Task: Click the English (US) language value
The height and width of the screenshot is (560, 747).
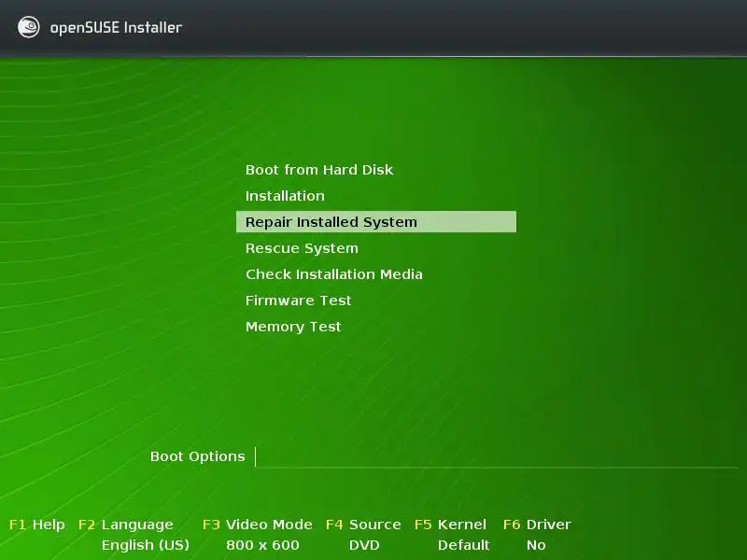Action: [146, 545]
